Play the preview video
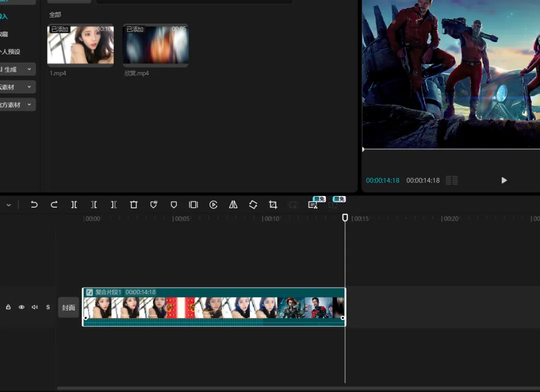 [504, 180]
